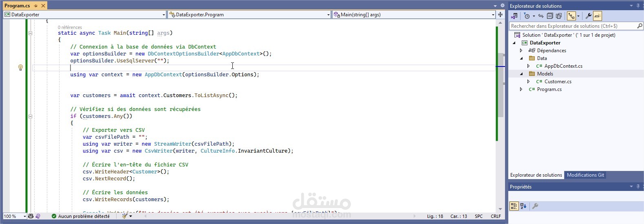Screen dimensions: 644x224
Task: Open the editor tab list dropdown arrow
Action: point(495,6)
